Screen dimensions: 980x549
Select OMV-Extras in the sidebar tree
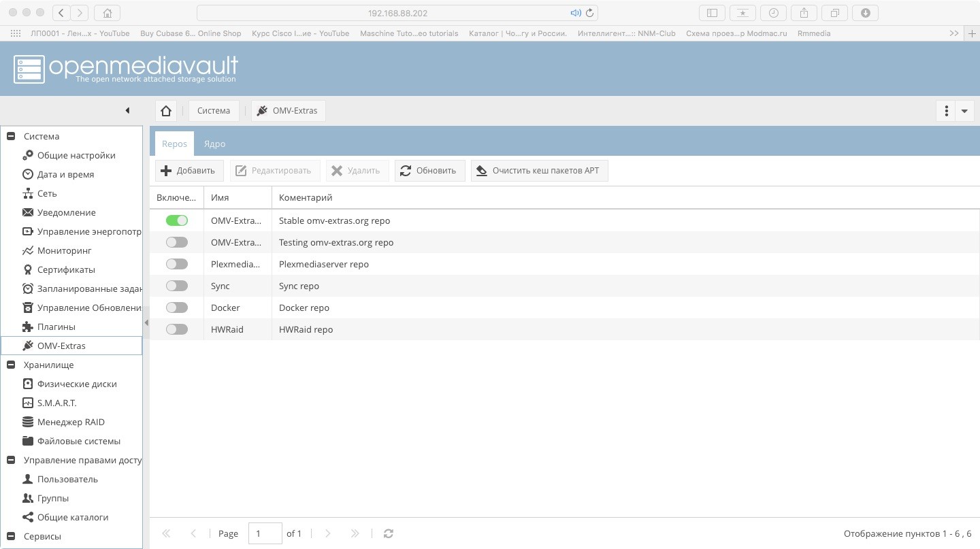point(71,346)
